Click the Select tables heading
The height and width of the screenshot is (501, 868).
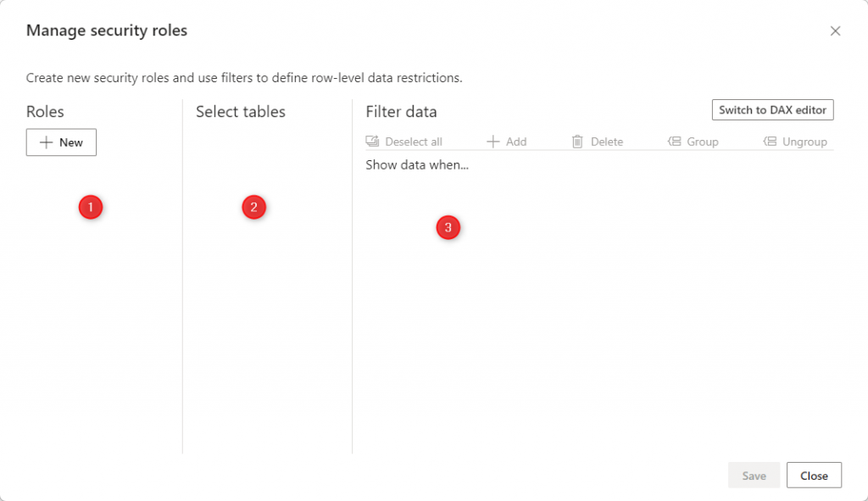coord(241,112)
